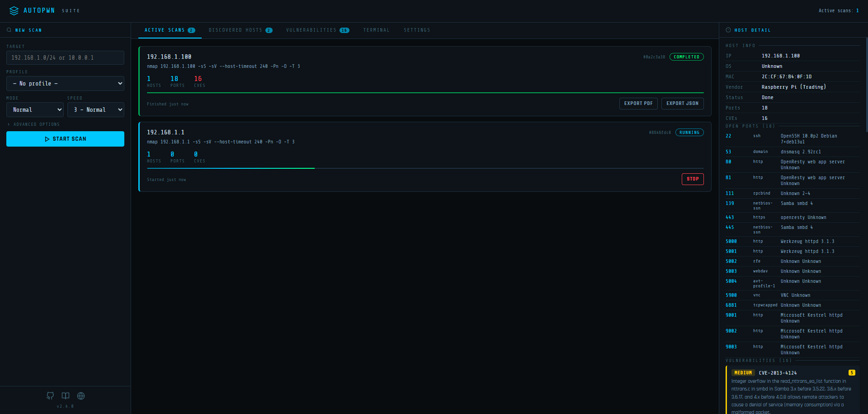Switch to the Vulnerabilities tab
868x414 pixels.
tap(318, 30)
